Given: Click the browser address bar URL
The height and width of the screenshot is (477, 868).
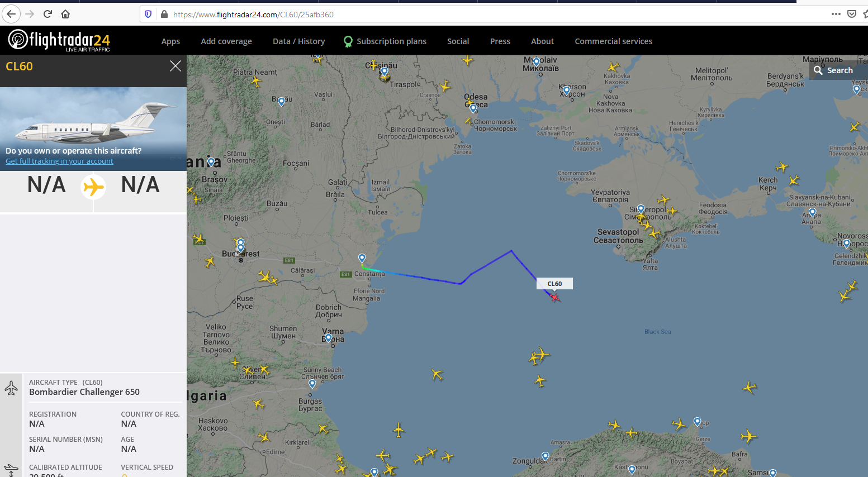Looking at the screenshot, I should coord(253,15).
